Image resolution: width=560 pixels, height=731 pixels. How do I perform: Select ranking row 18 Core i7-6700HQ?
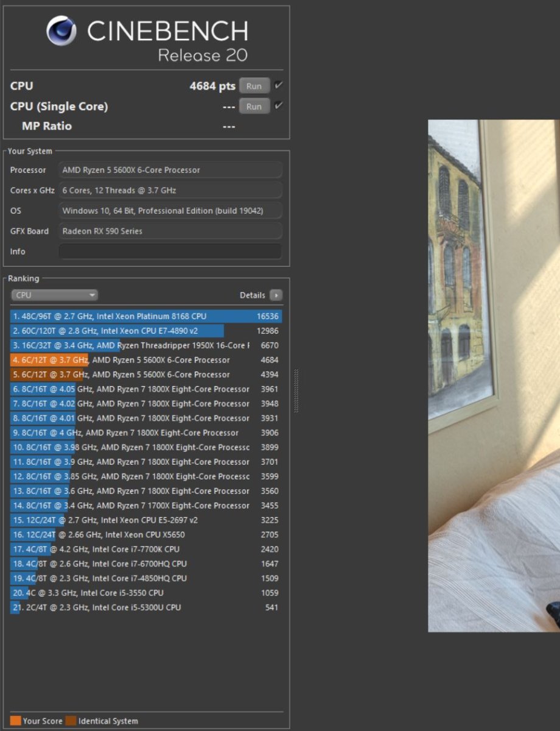tap(146, 564)
